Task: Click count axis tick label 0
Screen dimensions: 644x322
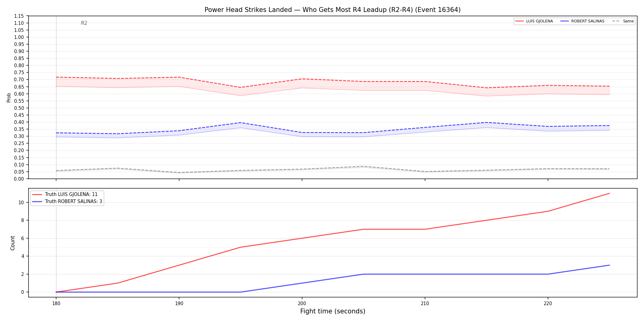Action: (x=22, y=292)
